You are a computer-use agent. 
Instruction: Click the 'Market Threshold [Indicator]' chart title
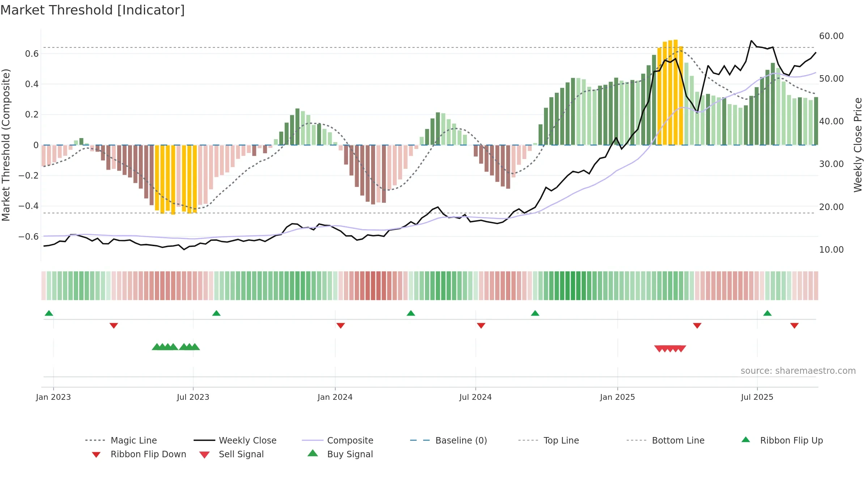coord(93,10)
